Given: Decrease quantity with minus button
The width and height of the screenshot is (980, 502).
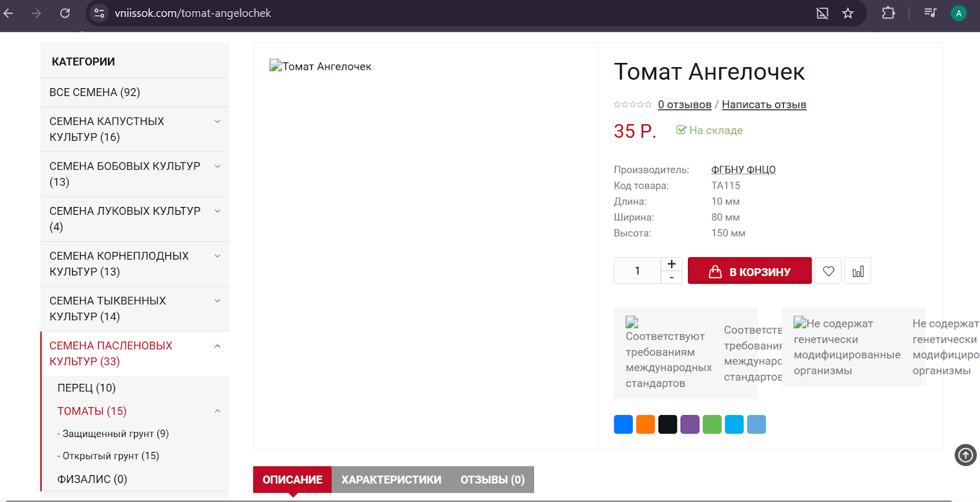Looking at the screenshot, I should 671,278.
